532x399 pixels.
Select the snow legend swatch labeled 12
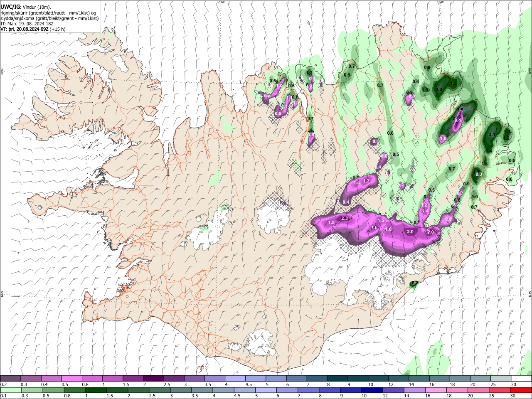click(x=398, y=378)
